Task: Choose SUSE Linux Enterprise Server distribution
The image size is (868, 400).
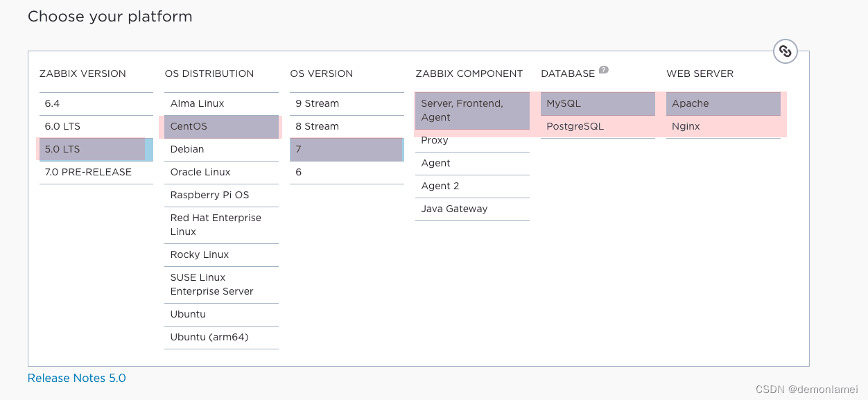Action: [222, 285]
